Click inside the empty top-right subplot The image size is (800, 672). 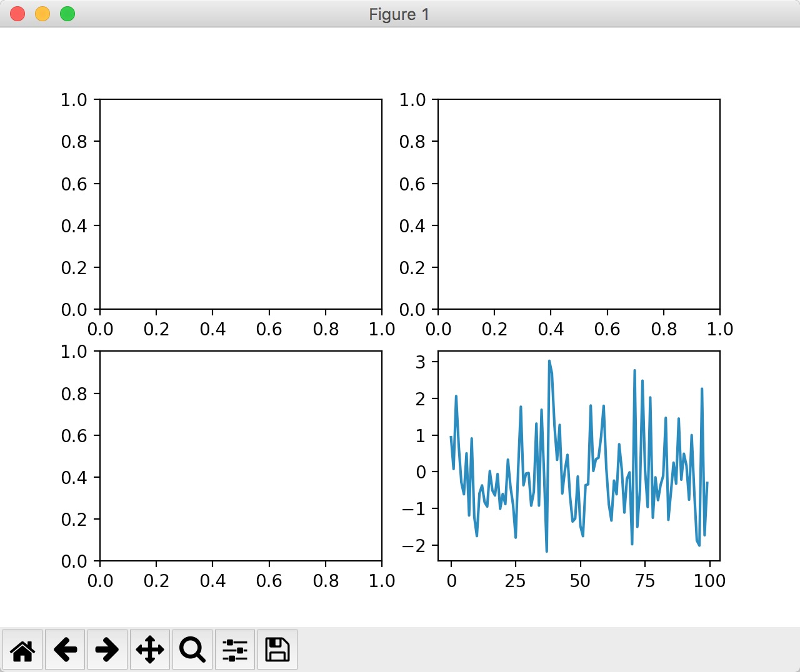(x=578, y=203)
